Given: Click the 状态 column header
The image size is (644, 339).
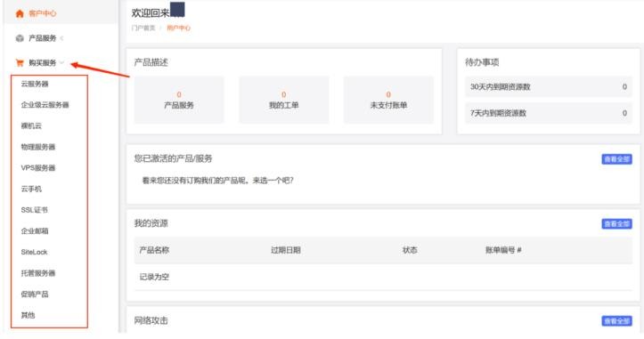Looking at the screenshot, I should click(410, 250).
